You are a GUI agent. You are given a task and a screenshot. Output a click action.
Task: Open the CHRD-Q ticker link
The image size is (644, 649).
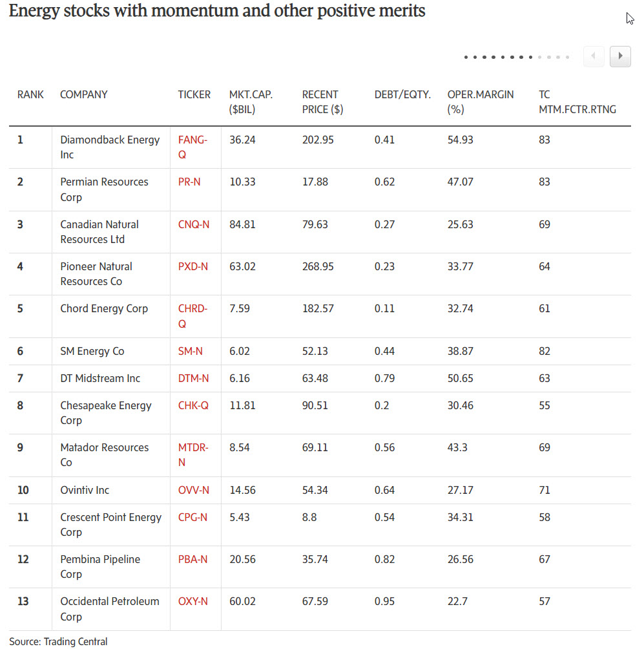[192, 316]
